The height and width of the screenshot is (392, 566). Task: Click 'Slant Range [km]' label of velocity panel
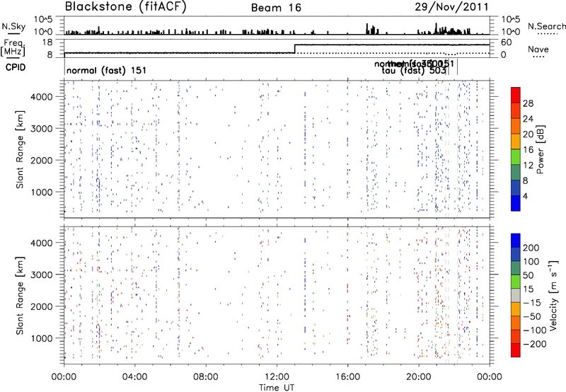tap(20, 296)
